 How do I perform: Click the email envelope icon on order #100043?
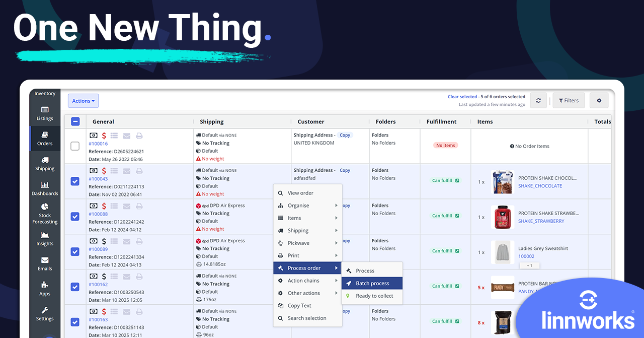click(126, 170)
